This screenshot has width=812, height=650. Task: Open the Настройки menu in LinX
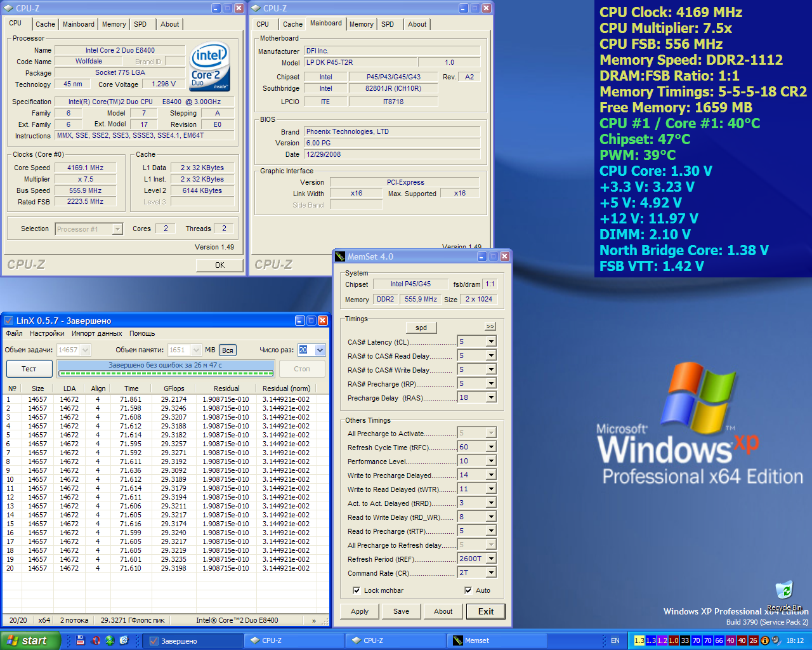[47, 333]
